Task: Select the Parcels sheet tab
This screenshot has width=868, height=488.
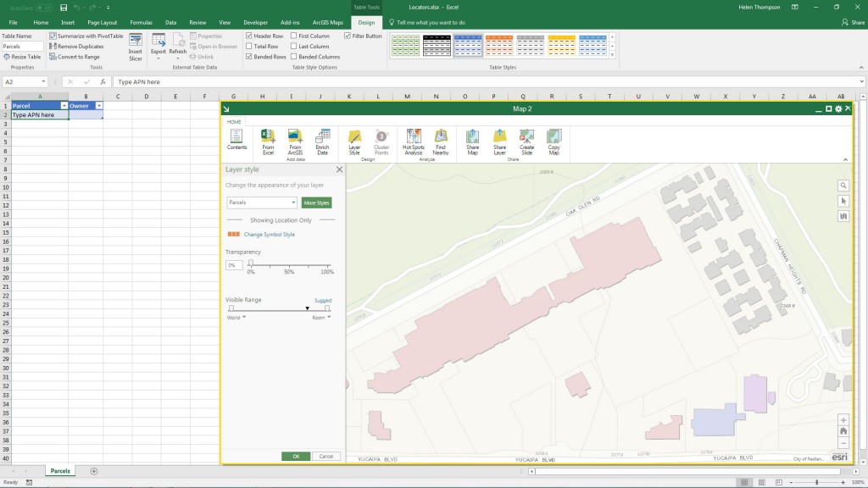Action: click(60, 471)
